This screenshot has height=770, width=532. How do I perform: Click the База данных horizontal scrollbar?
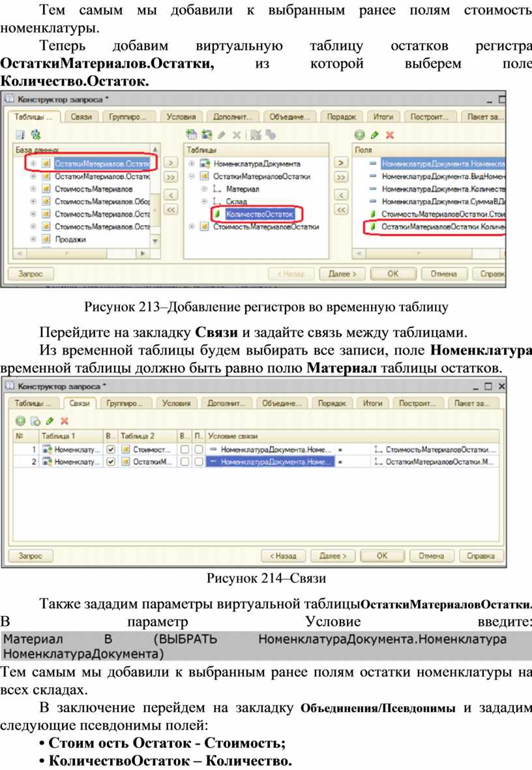tap(81, 254)
